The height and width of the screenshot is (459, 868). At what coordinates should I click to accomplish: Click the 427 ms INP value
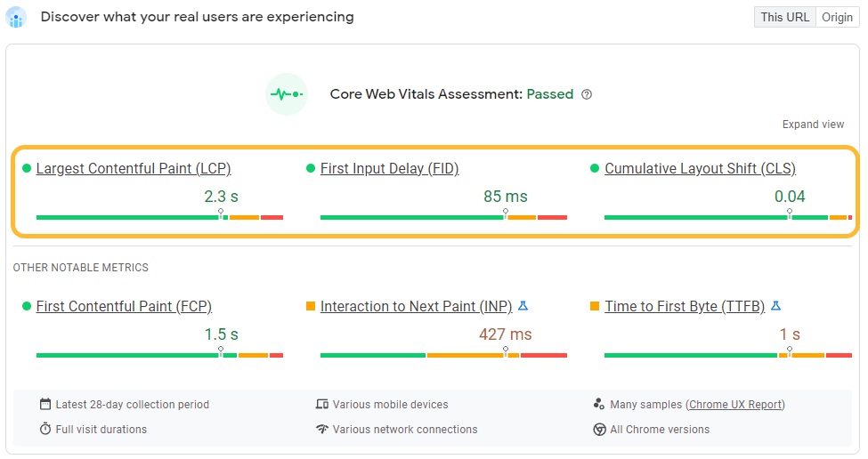pos(505,334)
